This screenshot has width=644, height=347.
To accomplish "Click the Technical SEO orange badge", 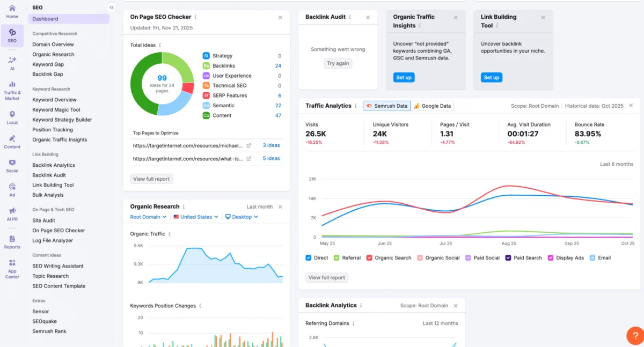I will click(x=206, y=86).
